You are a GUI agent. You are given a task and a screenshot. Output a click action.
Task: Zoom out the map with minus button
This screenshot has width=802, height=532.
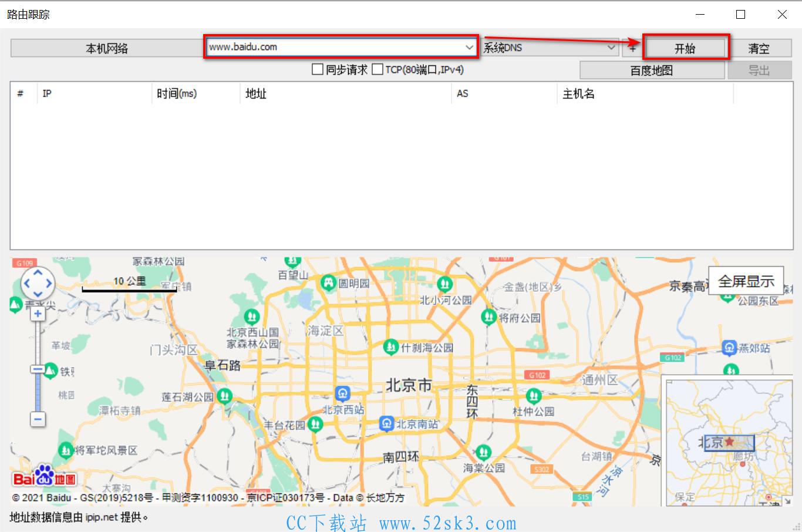pyautogui.click(x=38, y=419)
